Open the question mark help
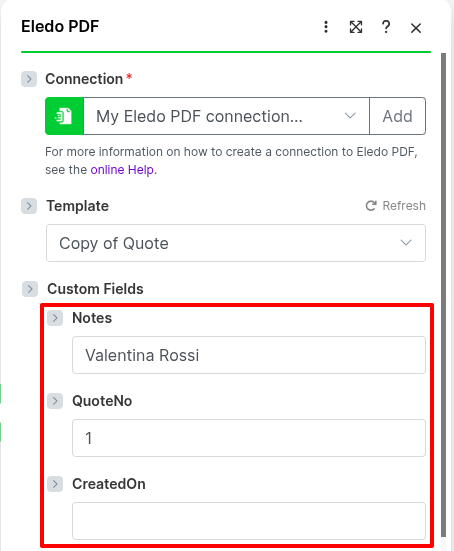 click(386, 27)
